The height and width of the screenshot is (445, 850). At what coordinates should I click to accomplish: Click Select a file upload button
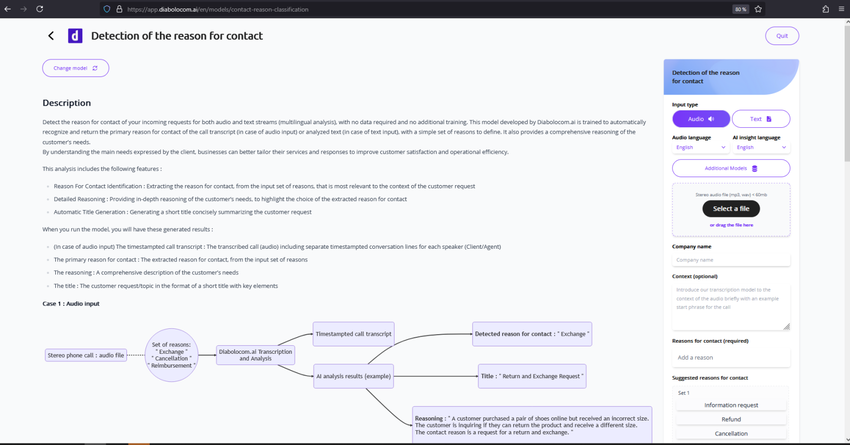tap(730, 208)
